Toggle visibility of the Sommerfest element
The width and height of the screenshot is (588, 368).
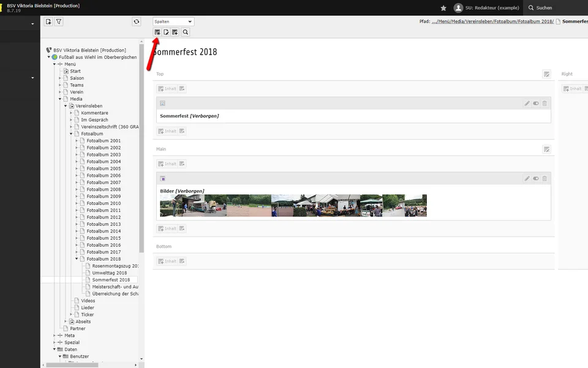point(536,103)
